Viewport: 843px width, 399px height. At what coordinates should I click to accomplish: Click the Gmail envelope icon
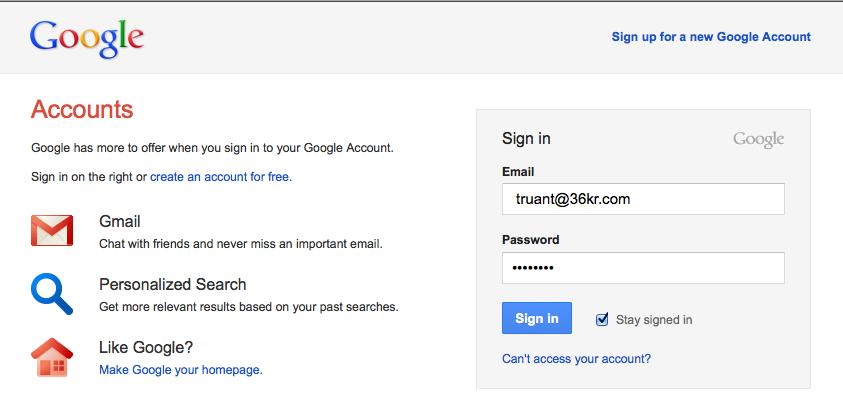(x=52, y=231)
